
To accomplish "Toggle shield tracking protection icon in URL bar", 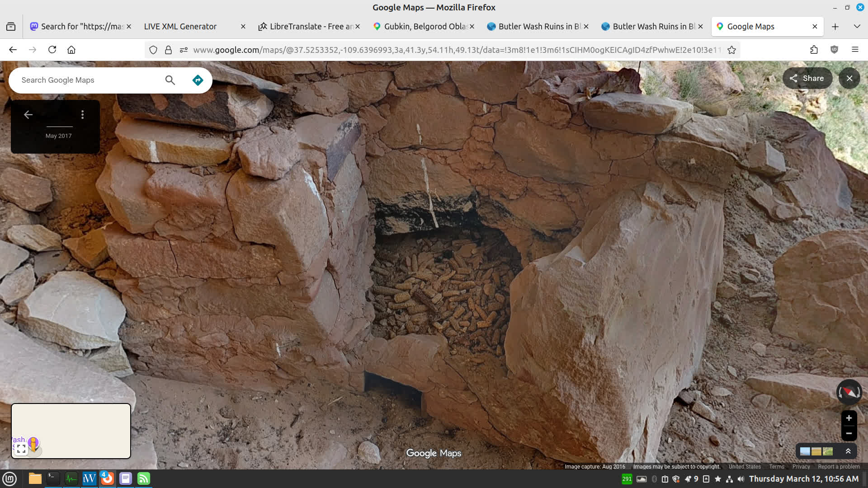I will coord(153,50).
